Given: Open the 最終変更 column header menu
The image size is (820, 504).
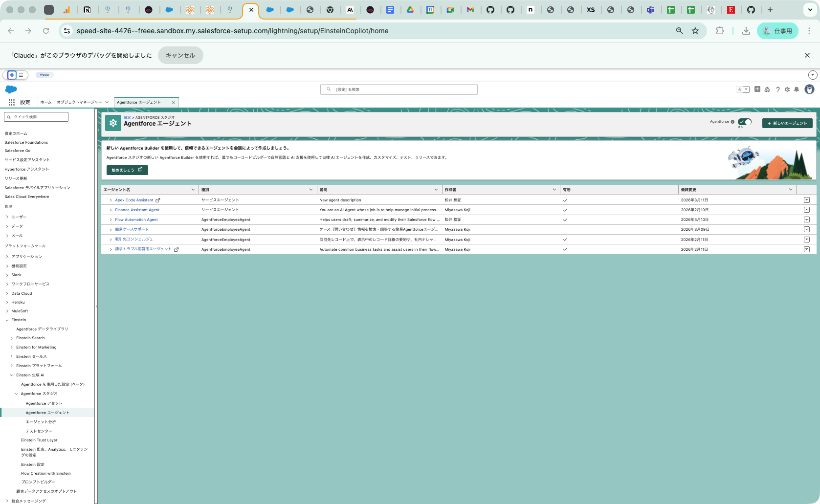Looking at the screenshot, I should (791, 190).
